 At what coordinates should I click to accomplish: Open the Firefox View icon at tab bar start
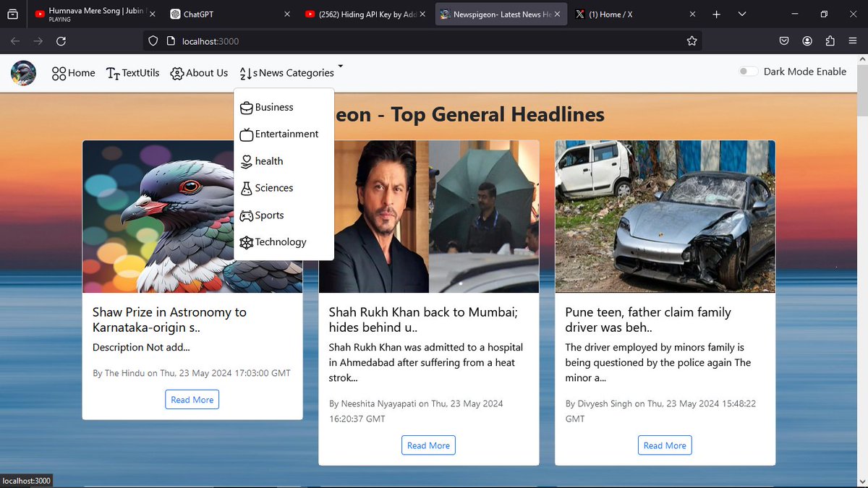13,14
